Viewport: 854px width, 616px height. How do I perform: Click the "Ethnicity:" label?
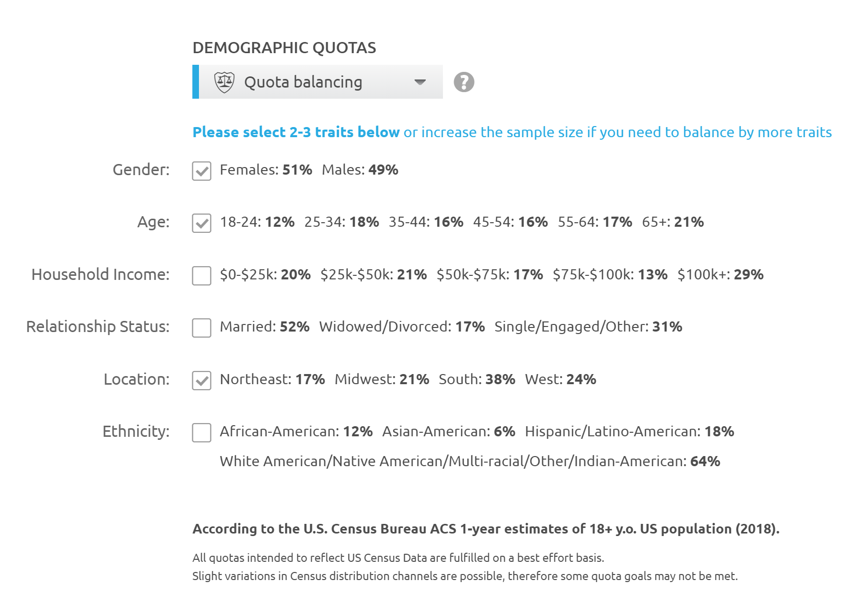click(x=136, y=431)
